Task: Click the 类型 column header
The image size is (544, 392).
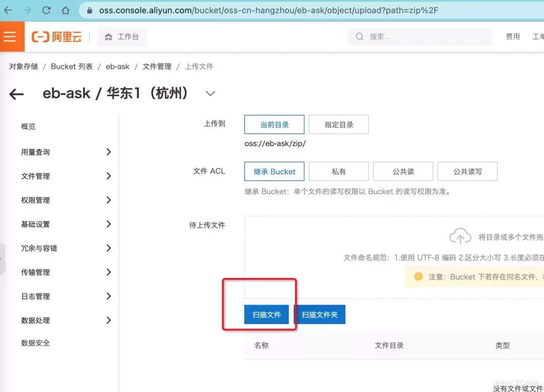Action: point(502,345)
